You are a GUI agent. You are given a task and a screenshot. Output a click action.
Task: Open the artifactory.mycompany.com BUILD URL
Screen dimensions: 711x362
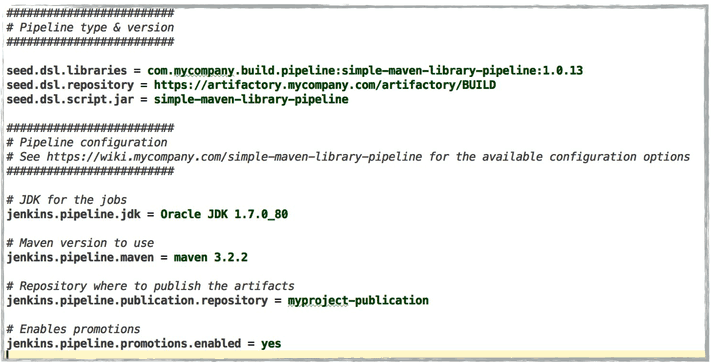pos(325,85)
